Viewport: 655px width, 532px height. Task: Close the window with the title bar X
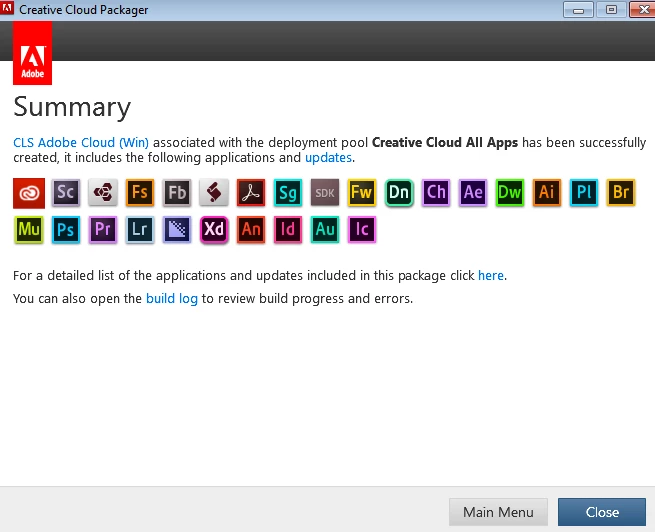pos(643,10)
